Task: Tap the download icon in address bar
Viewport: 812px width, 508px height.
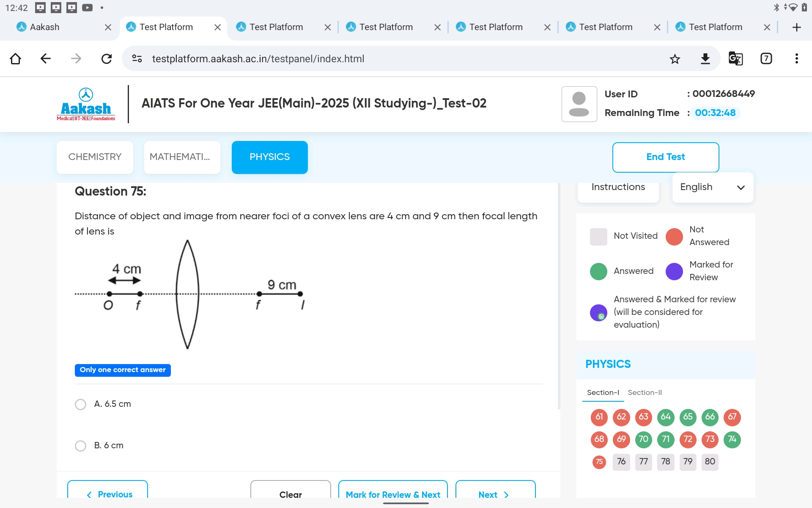Action: [705, 58]
